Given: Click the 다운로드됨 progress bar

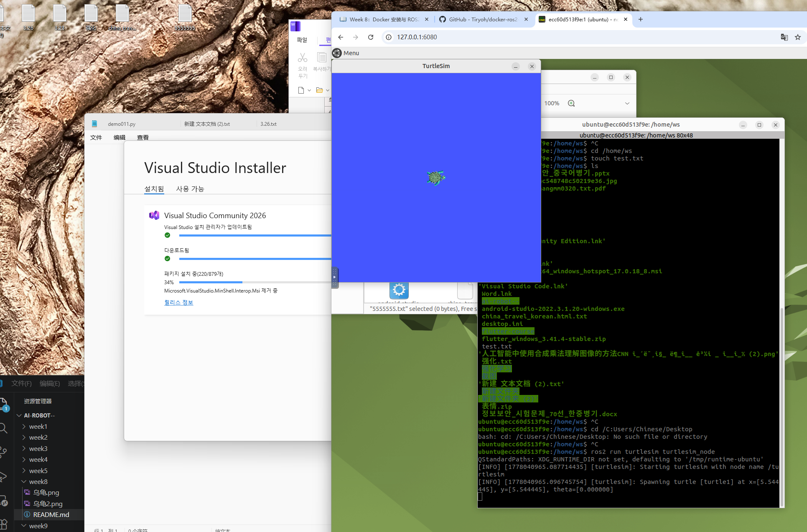Looking at the screenshot, I should tap(255, 259).
